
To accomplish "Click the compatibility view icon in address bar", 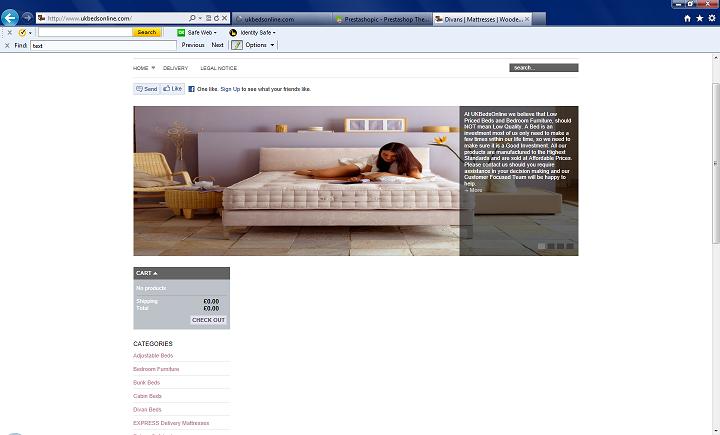I will tap(208, 18).
